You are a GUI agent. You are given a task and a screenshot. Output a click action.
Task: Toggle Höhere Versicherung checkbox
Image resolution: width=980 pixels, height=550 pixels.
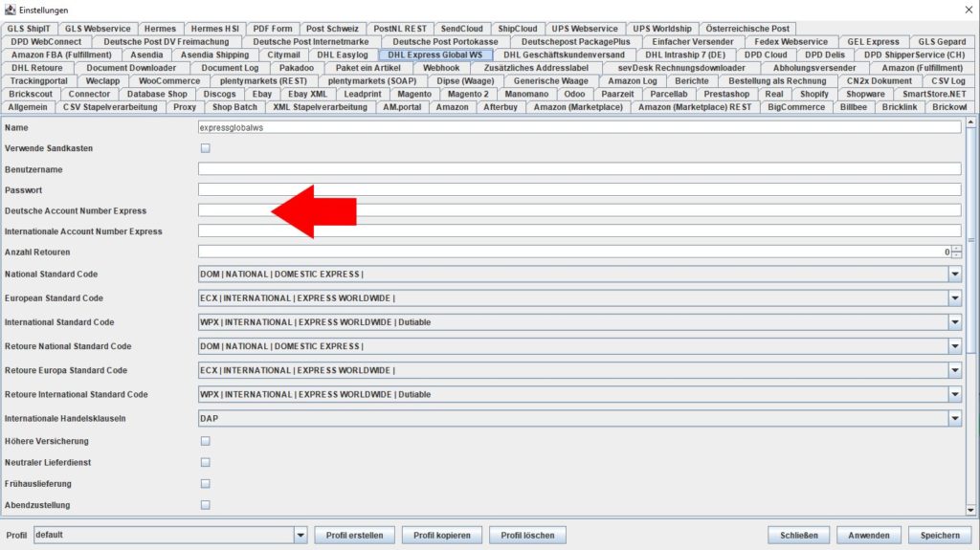(x=205, y=441)
